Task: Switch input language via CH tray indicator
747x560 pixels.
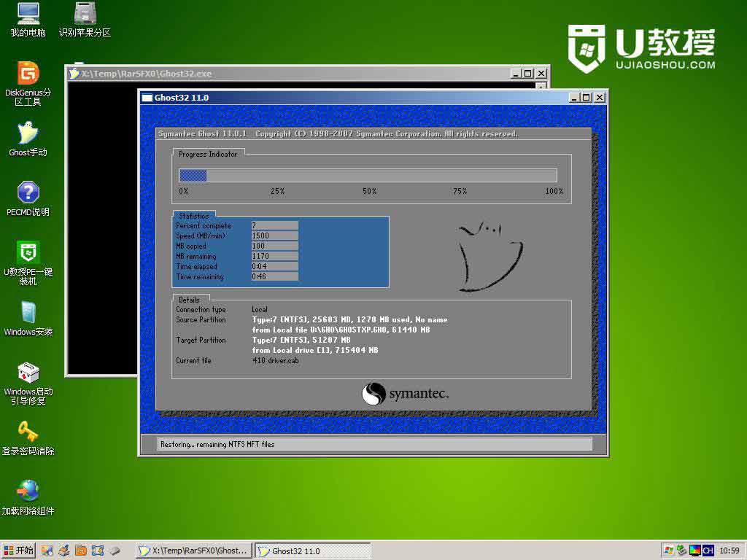Action: pos(708,551)
